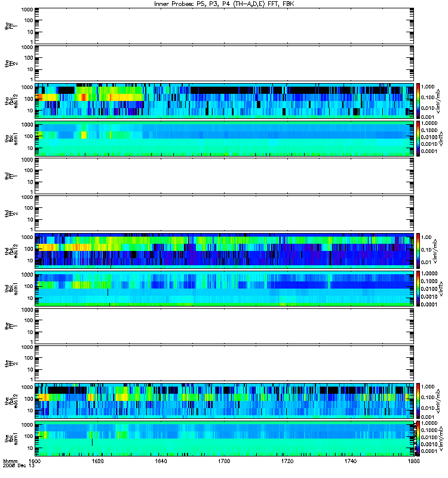
Task: Click the tha scm1 color bar
Action: 418,139
